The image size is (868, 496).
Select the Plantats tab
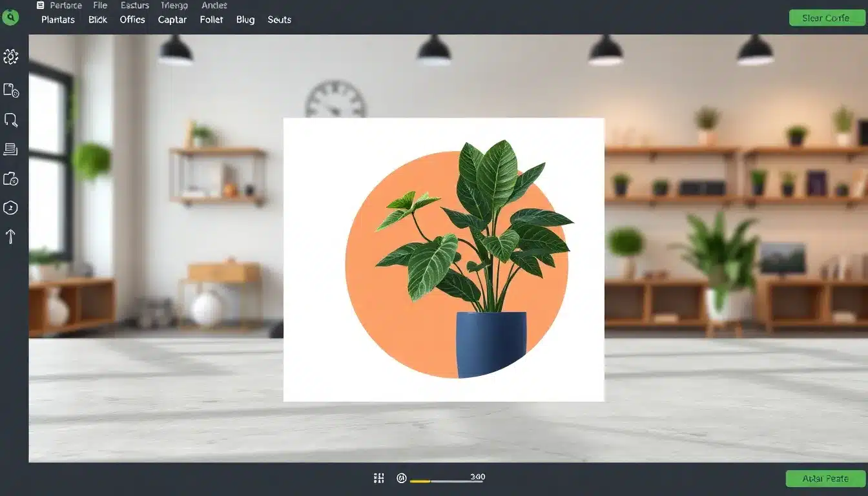57,20
